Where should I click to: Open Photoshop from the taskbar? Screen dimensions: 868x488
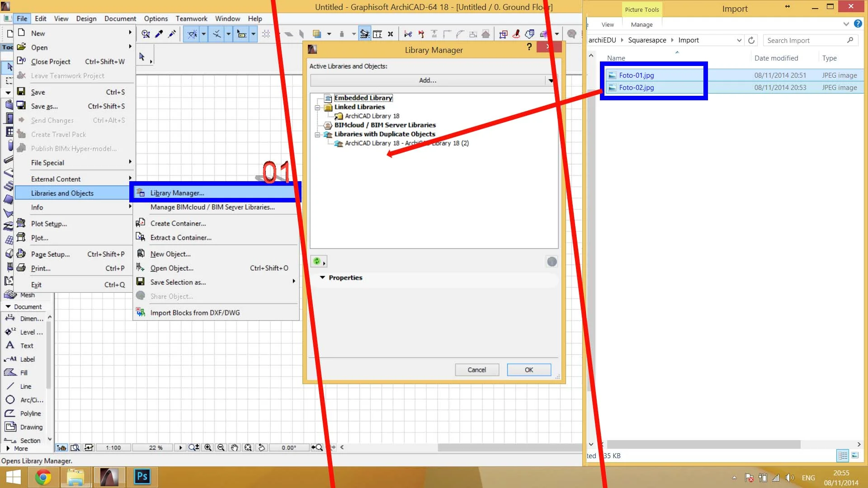click(x=142, y=477)
